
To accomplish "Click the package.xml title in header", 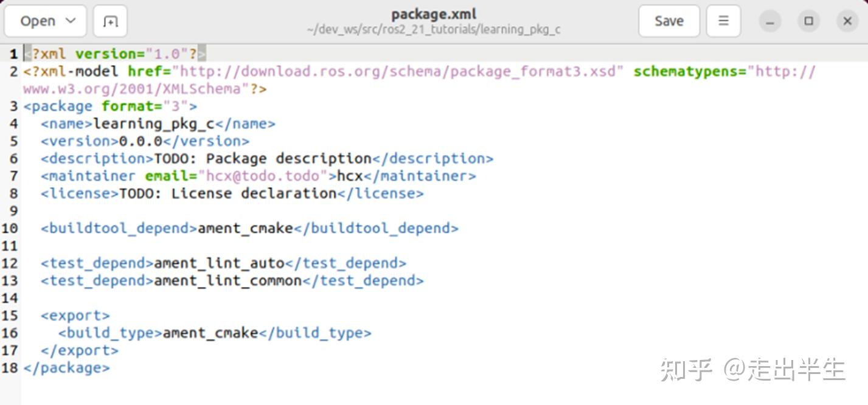I will click(433, 14).
